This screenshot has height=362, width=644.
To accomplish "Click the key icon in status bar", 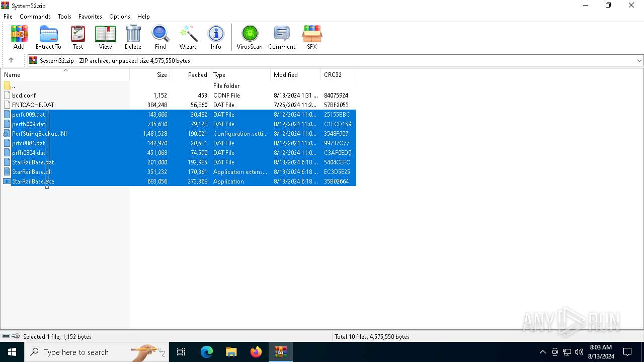I will [x=16, y=336].
